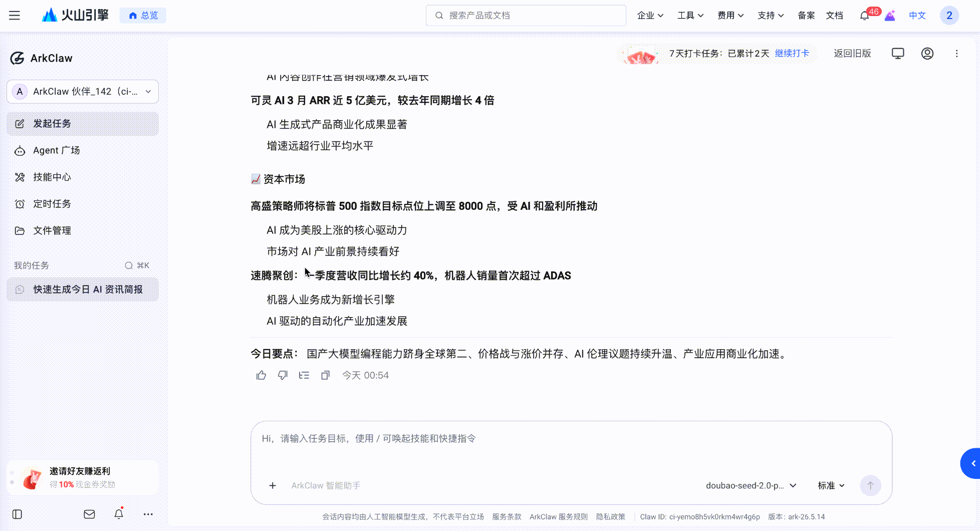Expand the doubao-seed-2.0 model dropdown
Screen dimensions: 980x531
pos(751,485)
